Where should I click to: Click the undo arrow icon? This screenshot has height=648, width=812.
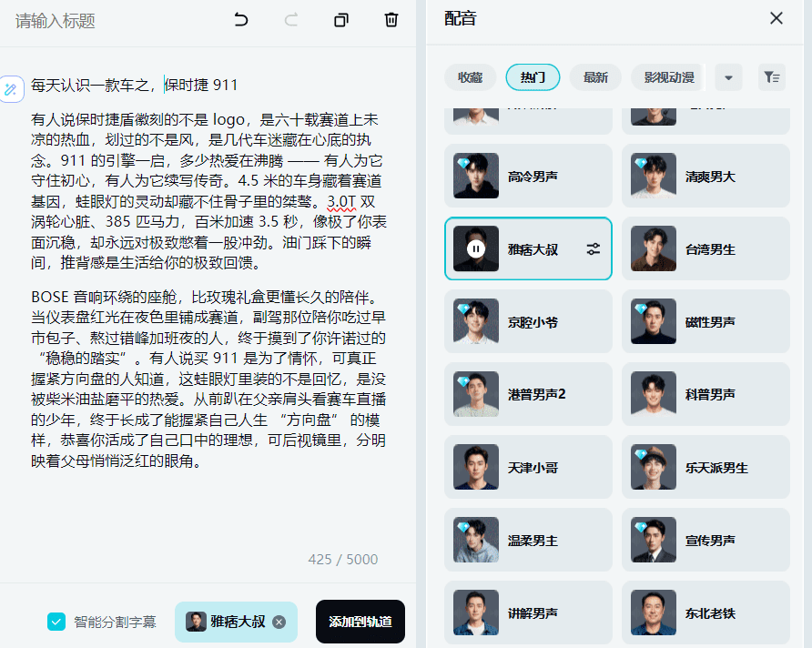(x=241, y=20)
